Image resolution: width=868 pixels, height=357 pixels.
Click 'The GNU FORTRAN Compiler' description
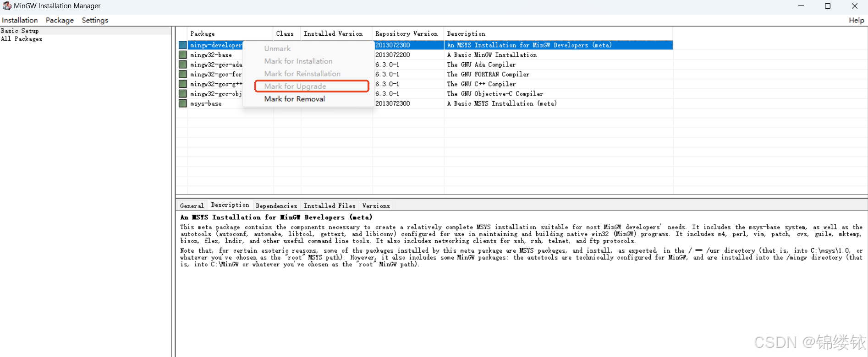[x=488, y=74]
